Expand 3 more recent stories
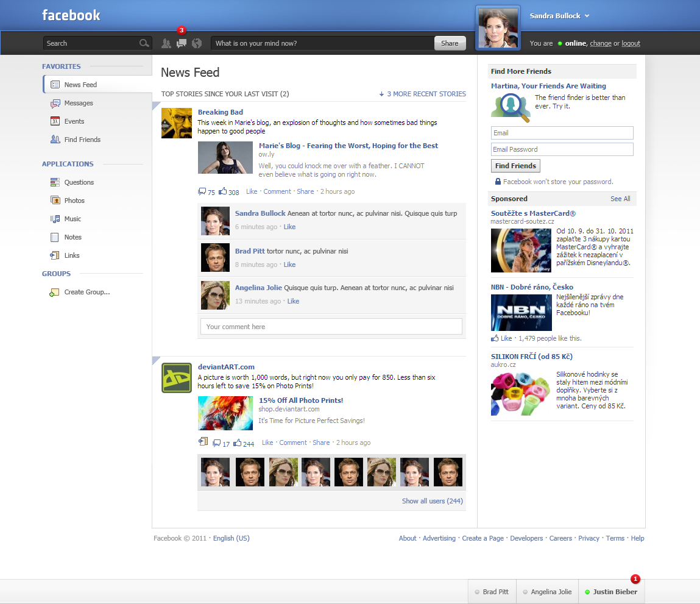The image size is (700, 604). [x=422, y=94]
